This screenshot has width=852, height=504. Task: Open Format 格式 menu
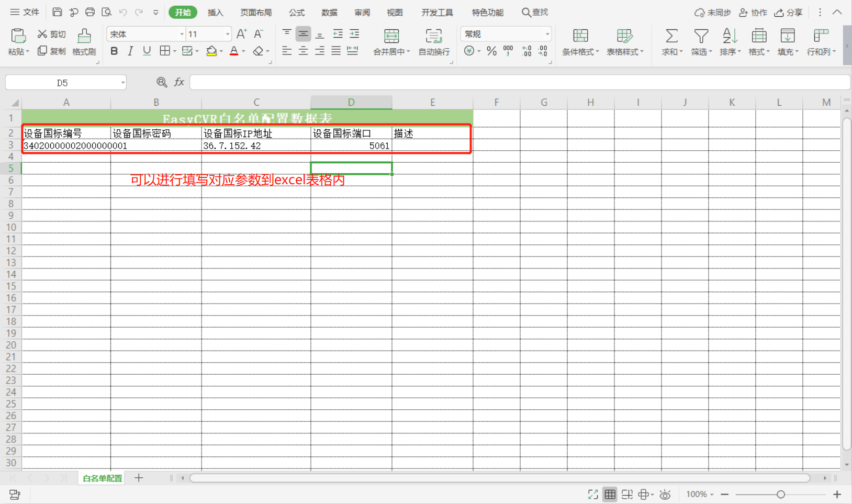click(759, 42)
